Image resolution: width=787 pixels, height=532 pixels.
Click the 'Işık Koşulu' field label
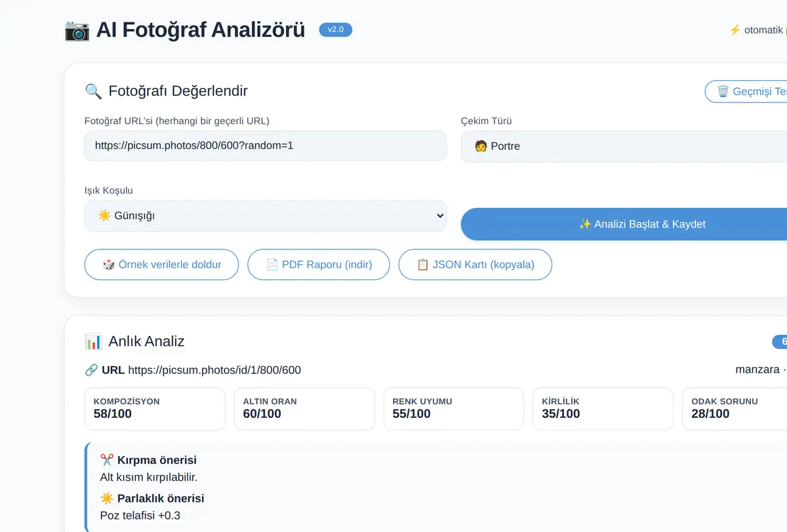[x=109, y=190]
